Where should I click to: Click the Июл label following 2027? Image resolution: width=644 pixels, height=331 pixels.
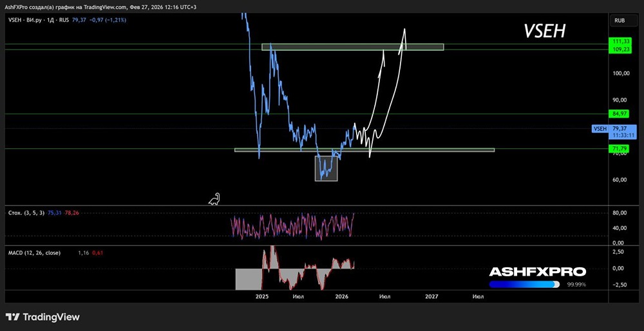point(478,296)
